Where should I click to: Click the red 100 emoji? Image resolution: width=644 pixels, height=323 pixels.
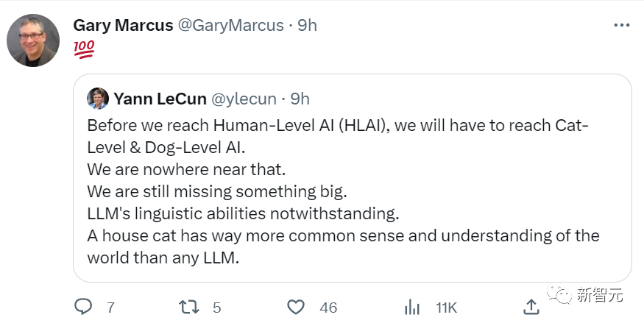tap(84, 49)
